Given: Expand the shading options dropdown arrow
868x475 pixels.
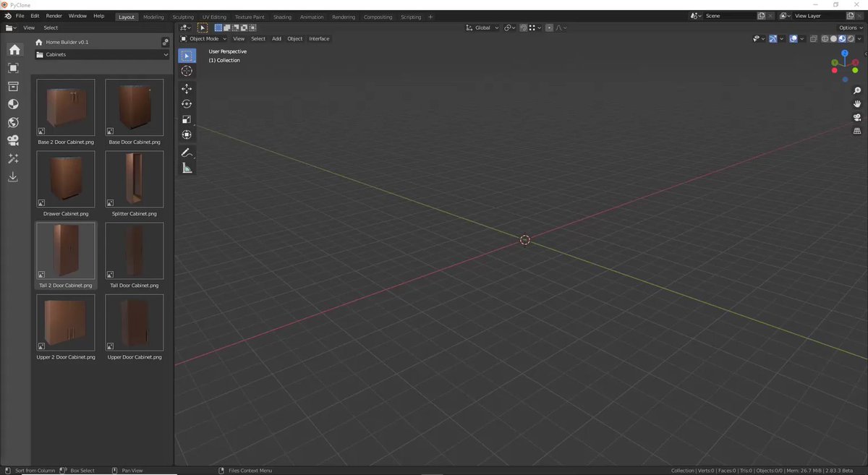Looking at the screenshot, I should tap(859, 38).
